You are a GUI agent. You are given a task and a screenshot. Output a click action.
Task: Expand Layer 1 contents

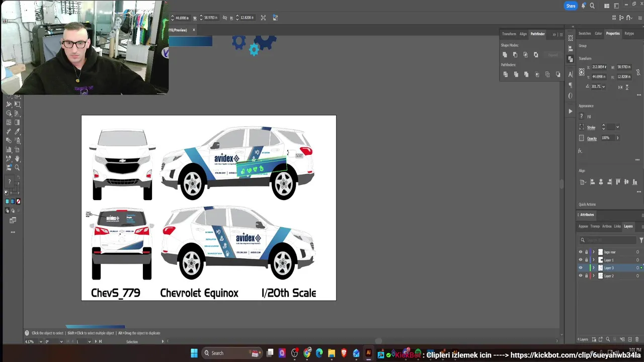594,260
